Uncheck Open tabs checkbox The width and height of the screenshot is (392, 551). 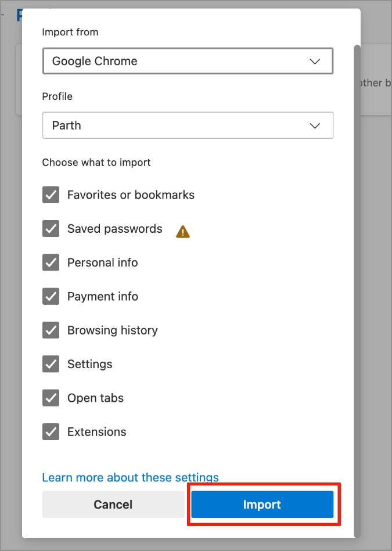point(51,398)
